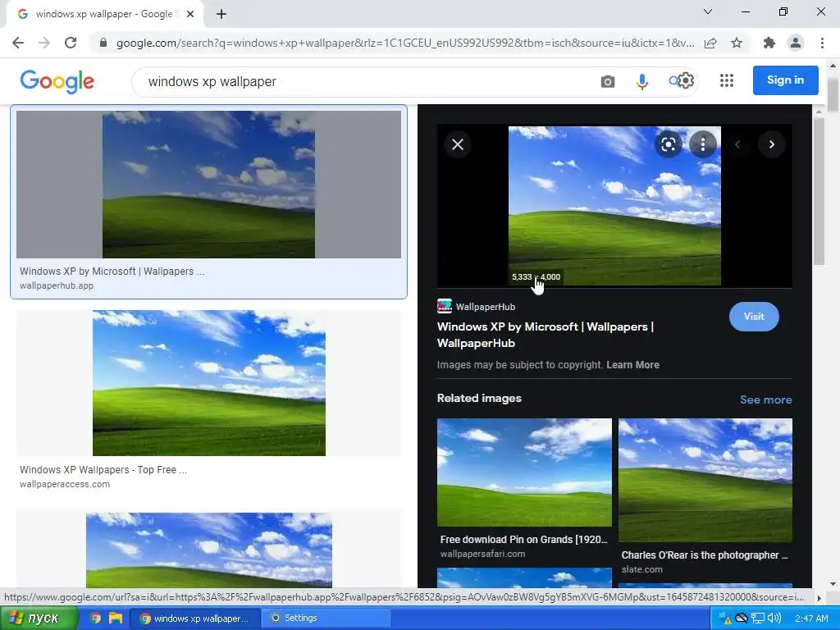
Task: Submit search with magnifier icon
Action: 674,81
